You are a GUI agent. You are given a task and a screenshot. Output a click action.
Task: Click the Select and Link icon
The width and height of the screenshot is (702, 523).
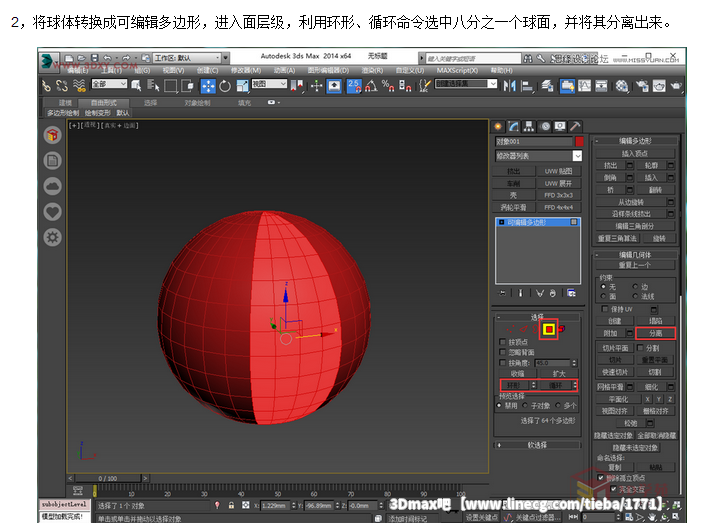click(46, 86)
